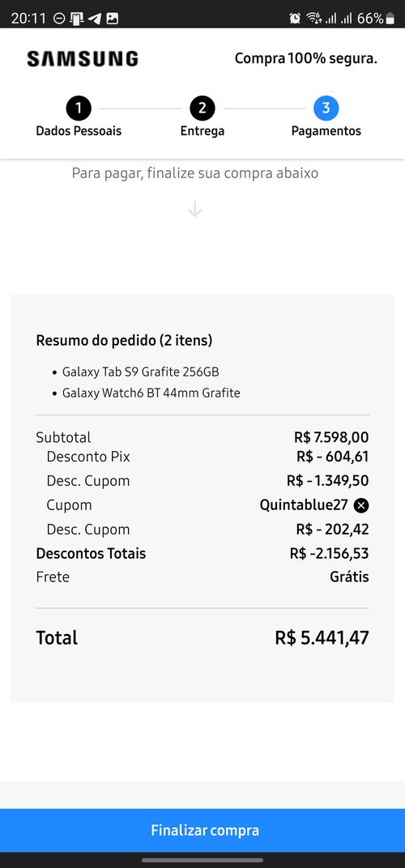Click Finalizar compra button
405x868 pixels.
[x=202, y=831]
